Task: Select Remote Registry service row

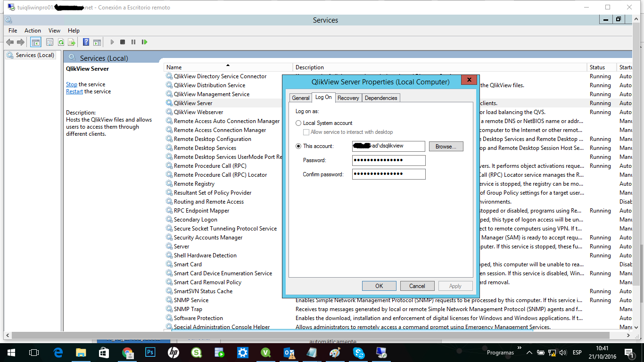Action: click(x=194, y=184)
